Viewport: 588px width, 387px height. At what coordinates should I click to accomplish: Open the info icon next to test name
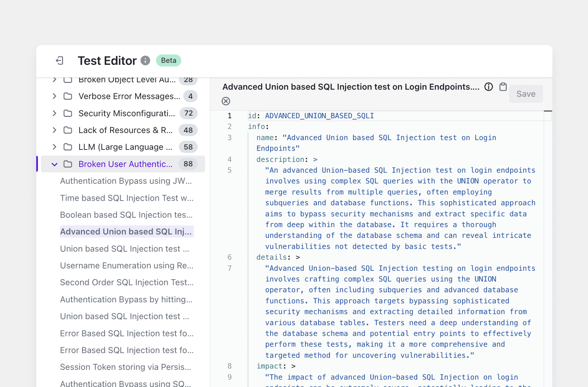(488, 87)
